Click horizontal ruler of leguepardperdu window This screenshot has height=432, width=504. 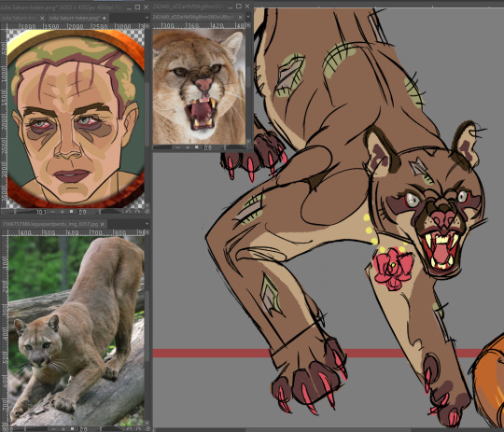[x=76, y=232]
